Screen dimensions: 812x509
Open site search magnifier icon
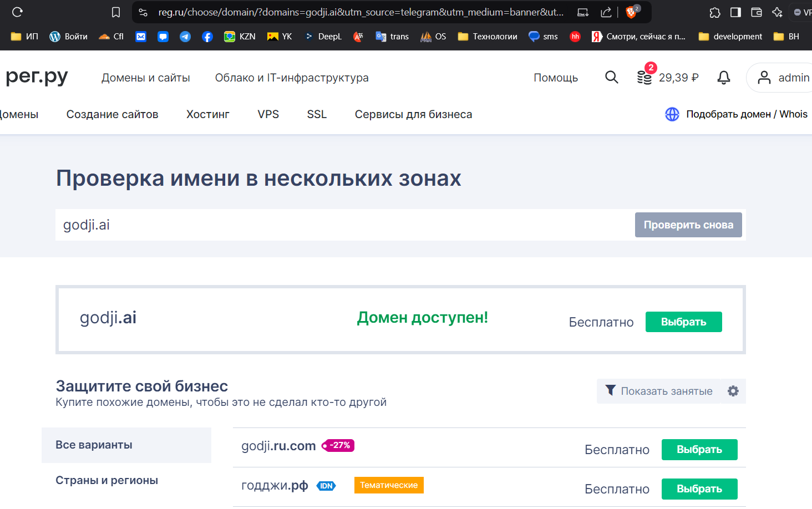[612, 77]
